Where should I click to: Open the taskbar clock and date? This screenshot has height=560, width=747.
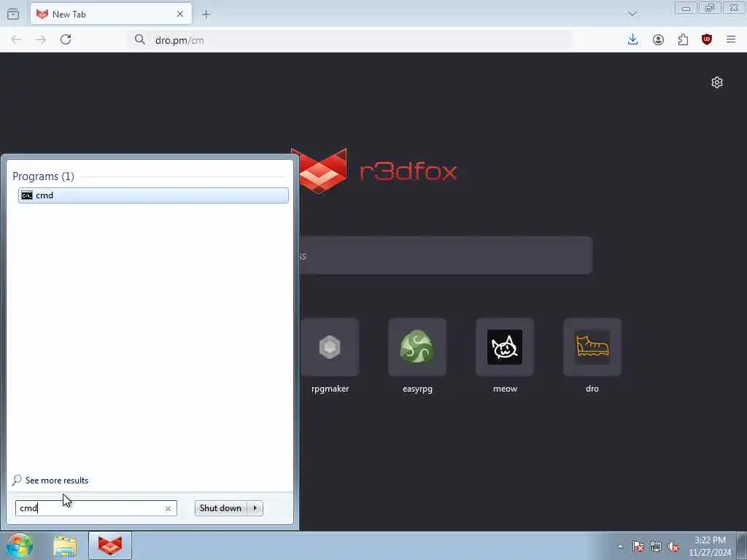(710, 546)
